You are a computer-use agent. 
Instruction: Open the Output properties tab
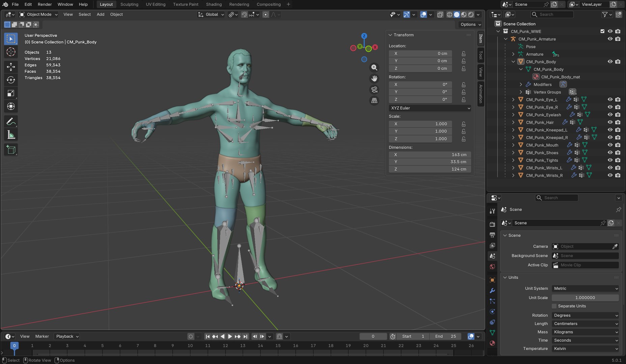(x=492, y=235)
